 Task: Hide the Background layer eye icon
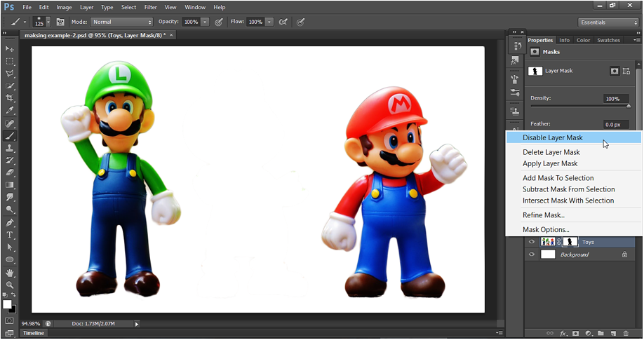[532, 254]
